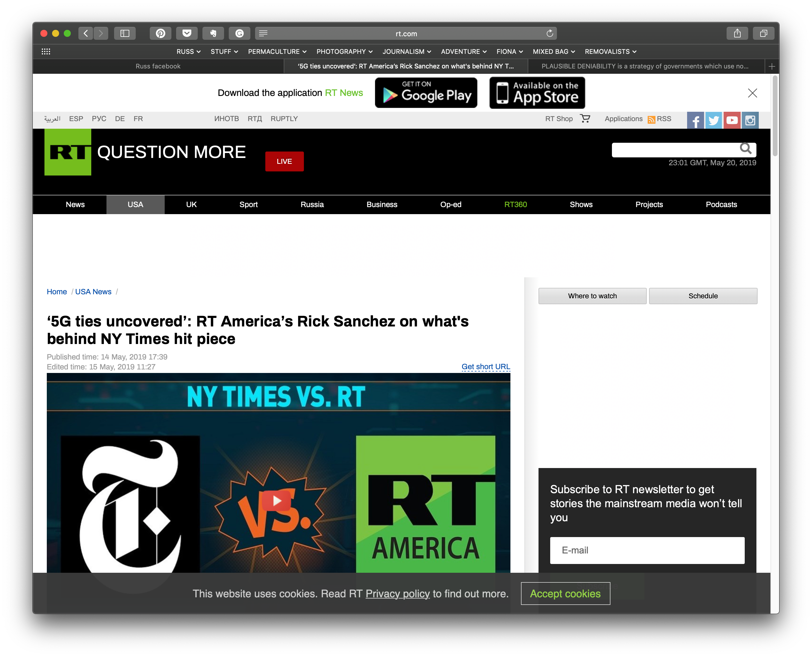Open the Privacy policy link
Image resolution: width=812 pixels, height=657 pixels.
(x=397, y=594)
